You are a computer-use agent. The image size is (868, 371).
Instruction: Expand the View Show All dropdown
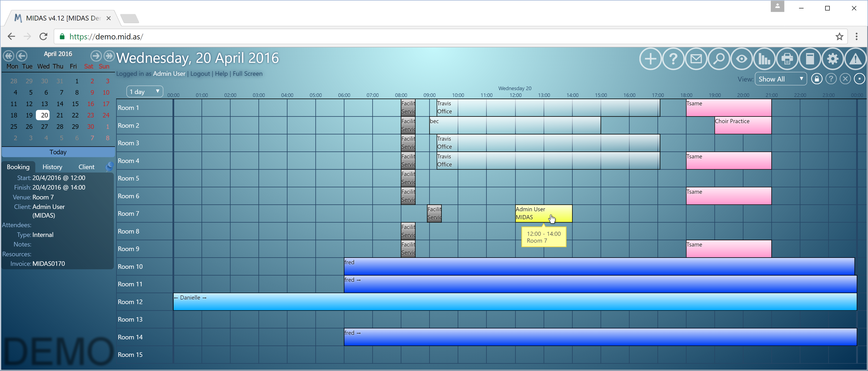[x=781, y=79]
